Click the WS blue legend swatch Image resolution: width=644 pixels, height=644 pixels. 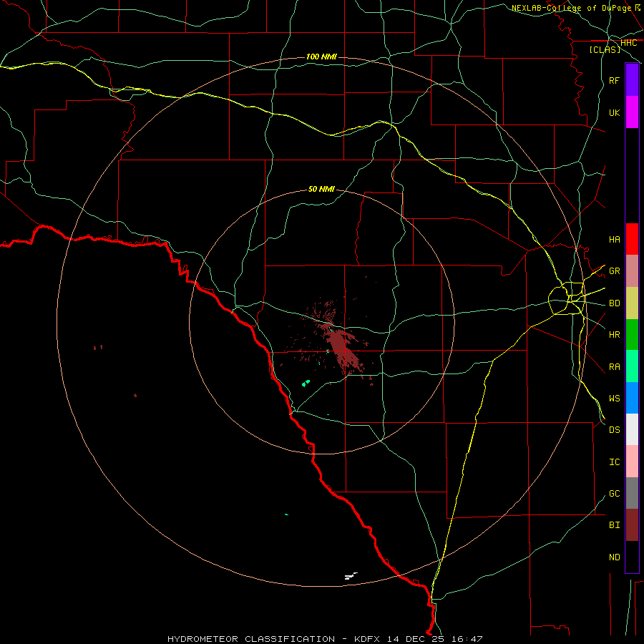[x=632, y=398]
